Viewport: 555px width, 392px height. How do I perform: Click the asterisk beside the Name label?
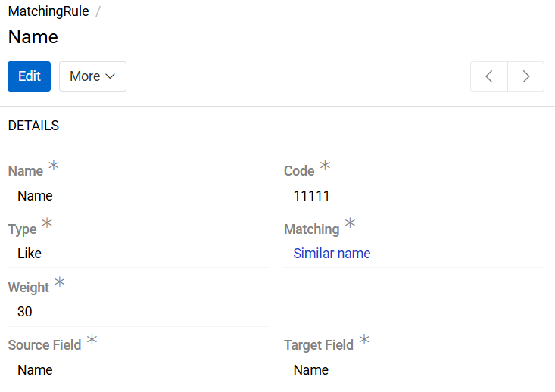(54, 165)
